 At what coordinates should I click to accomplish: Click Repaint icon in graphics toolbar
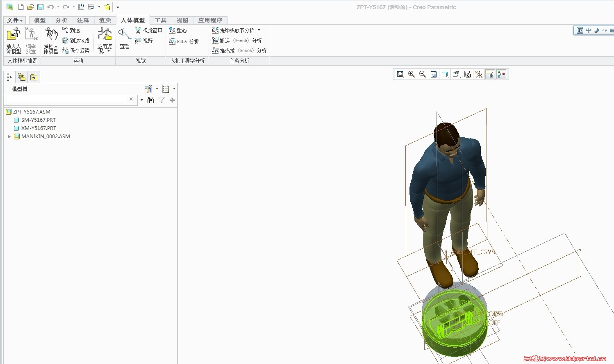point(434,74)
